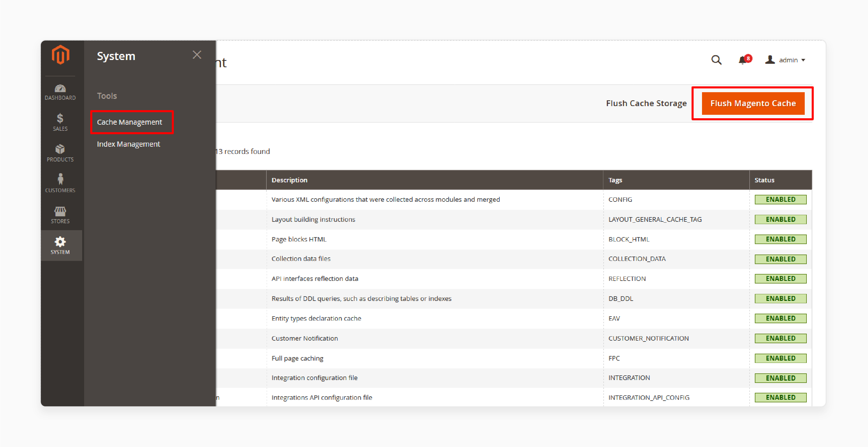Click 'Page blocks HTML' description
The image size is (868, 447).
[x=299, y=239]
